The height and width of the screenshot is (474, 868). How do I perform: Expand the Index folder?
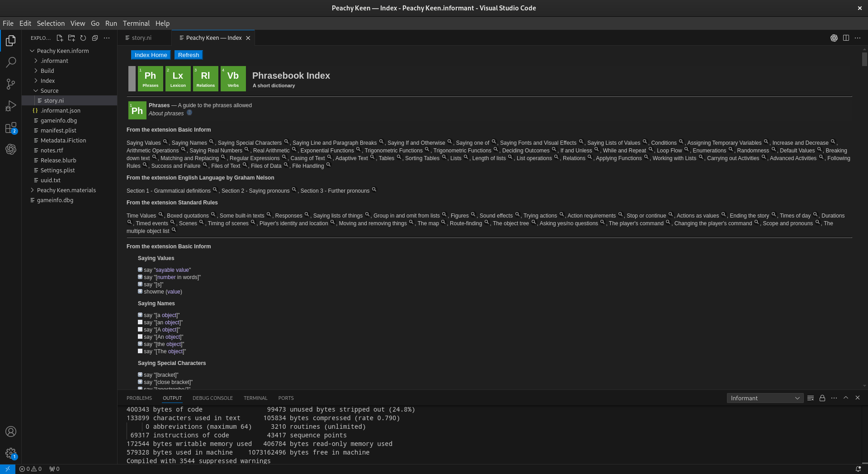coord(70,81)
